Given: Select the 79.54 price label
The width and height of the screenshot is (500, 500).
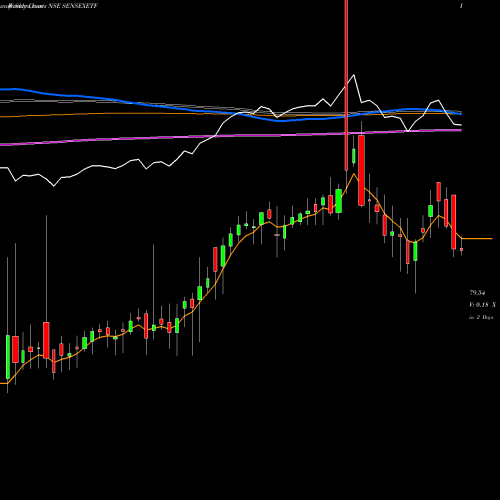Looking at the screenshot, I should pos(477,293).
